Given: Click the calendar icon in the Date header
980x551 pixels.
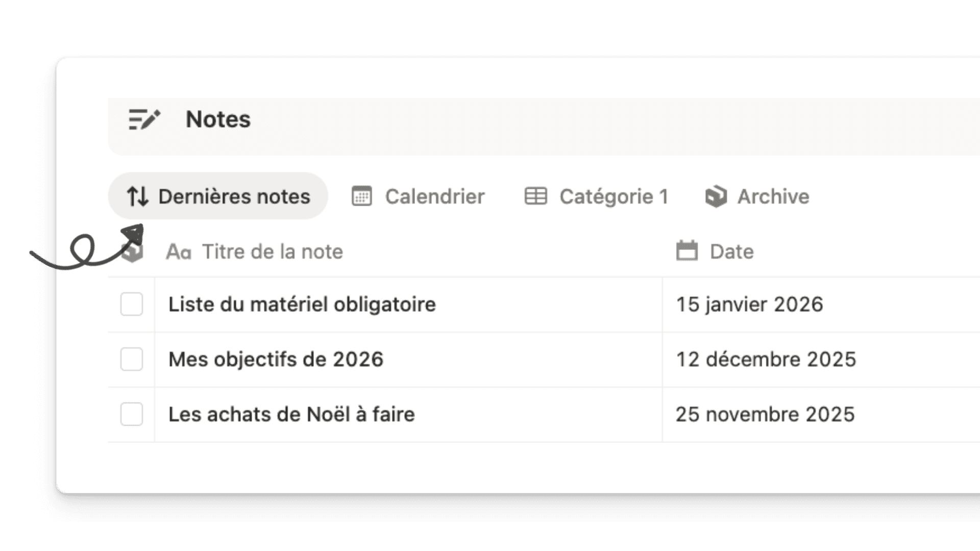Looking at the screenshot, I should click(x=687, y=251).
